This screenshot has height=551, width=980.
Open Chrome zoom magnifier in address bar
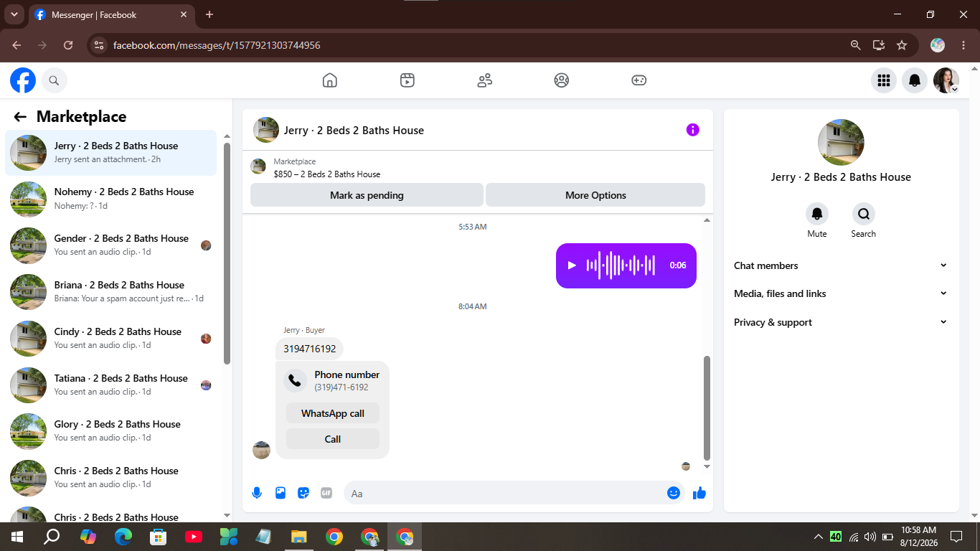point(855,45)
